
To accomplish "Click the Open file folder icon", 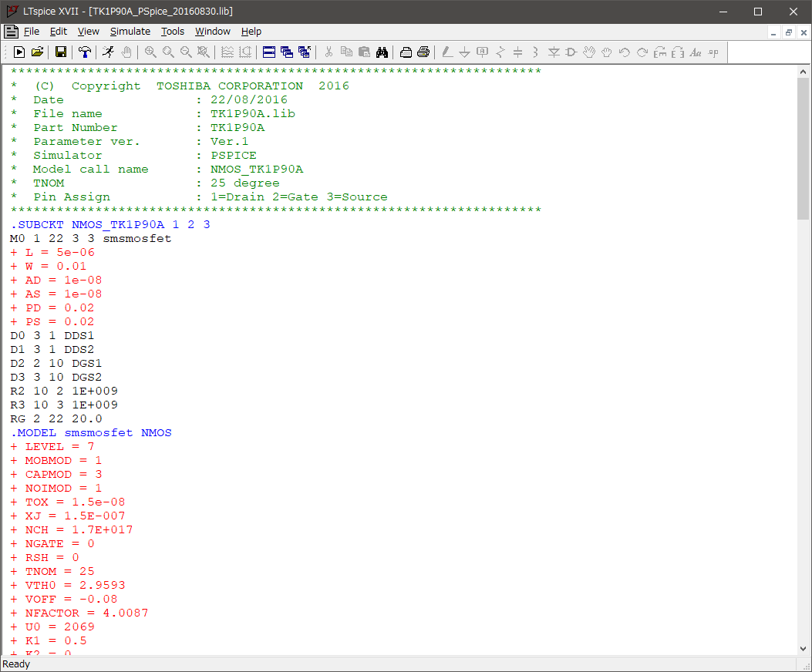I will pyautogui.click(x=37, y=52).
